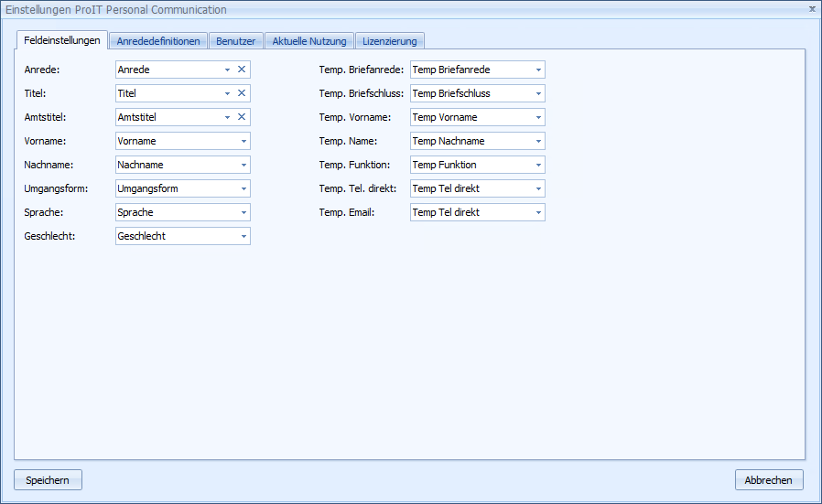Open the Umgangsform dropdown
The image size is (822, 504).
click(x=243, y=188)
